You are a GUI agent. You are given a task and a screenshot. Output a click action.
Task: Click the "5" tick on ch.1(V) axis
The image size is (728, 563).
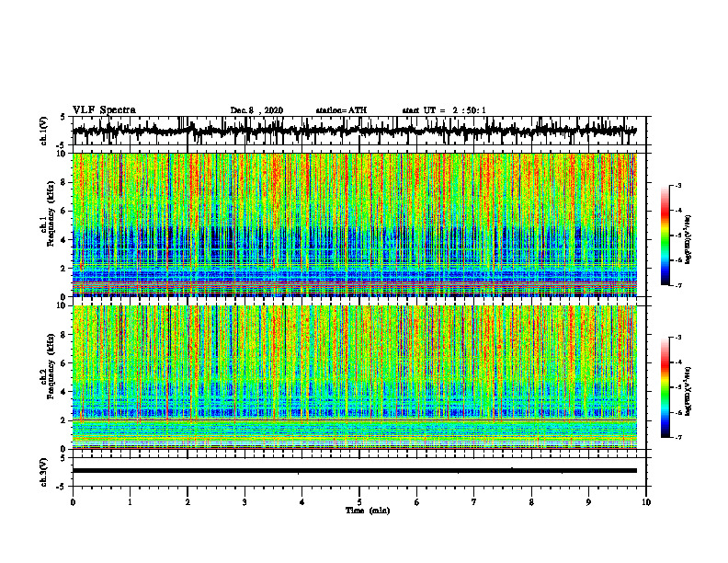(63, 118)
